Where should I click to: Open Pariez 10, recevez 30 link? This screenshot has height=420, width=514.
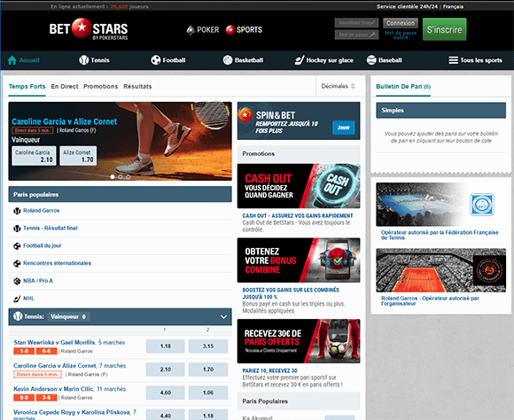click(269, 370)
